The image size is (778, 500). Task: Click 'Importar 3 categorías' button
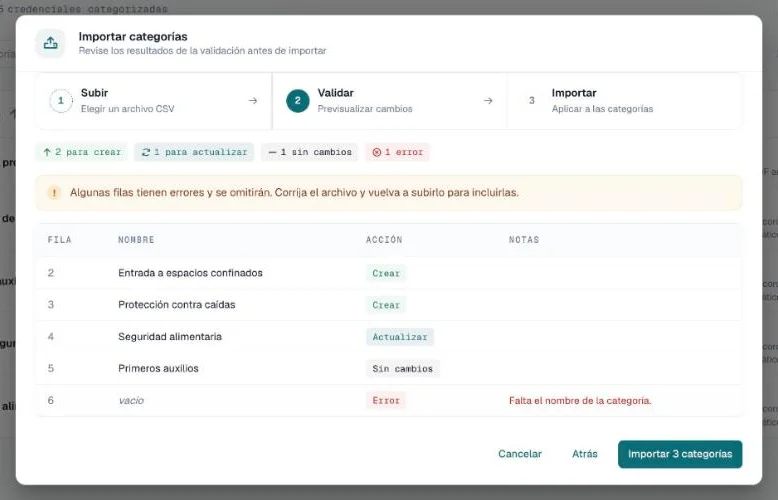(680, 454)
